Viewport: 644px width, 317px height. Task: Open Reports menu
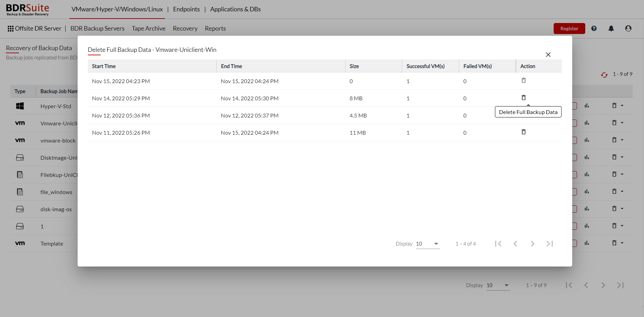click(x=215, y=29)
